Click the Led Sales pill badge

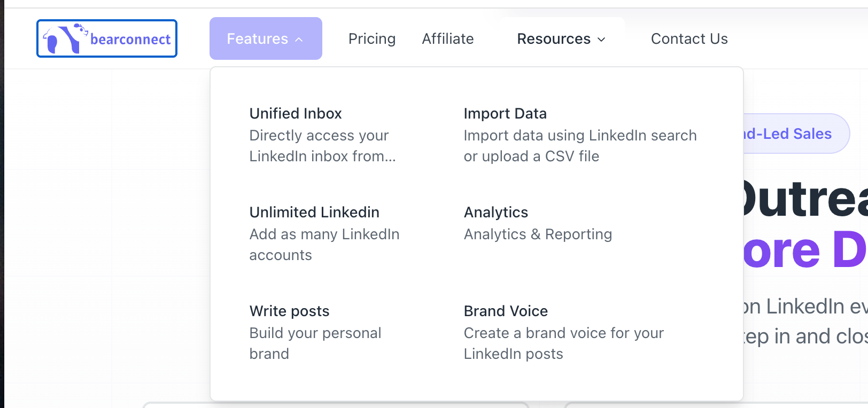[795, 134]
